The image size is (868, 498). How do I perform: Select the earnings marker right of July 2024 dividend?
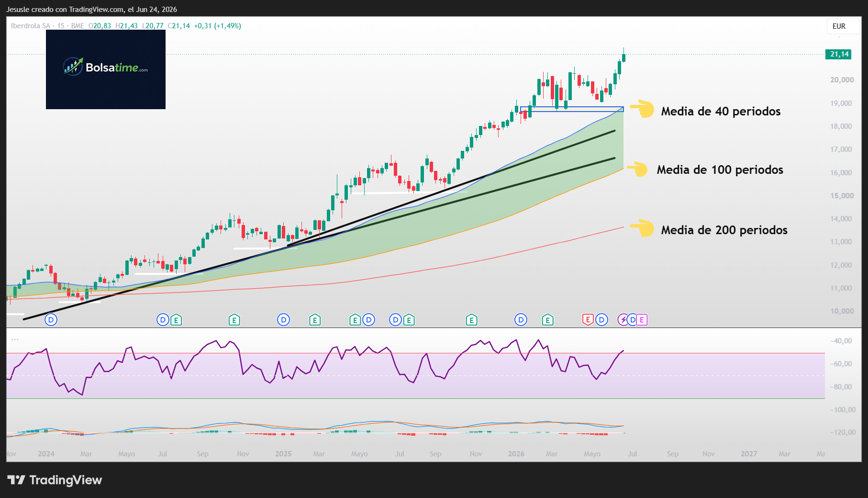click(x=176, y=320)
